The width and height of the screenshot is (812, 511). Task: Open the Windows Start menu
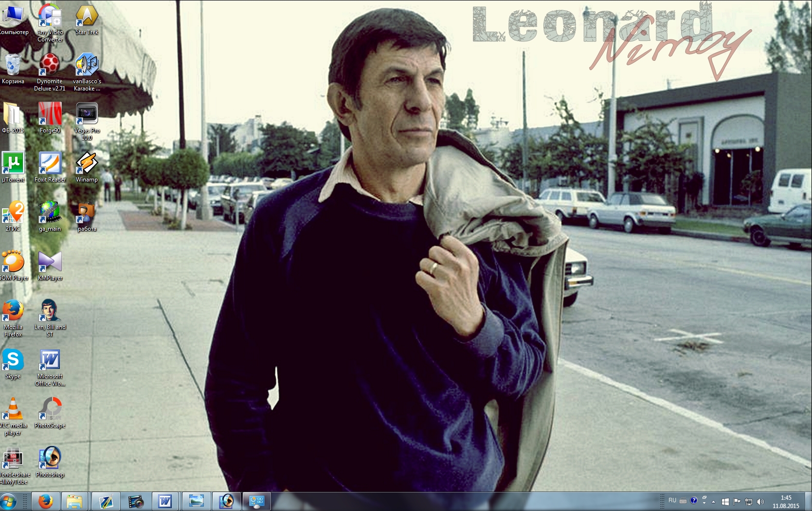pos(8,501)
